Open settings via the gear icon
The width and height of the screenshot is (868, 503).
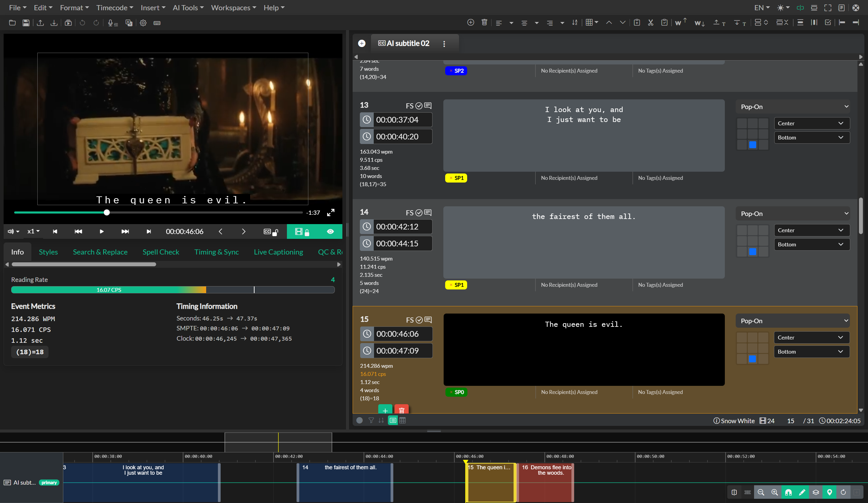(143, 23)
